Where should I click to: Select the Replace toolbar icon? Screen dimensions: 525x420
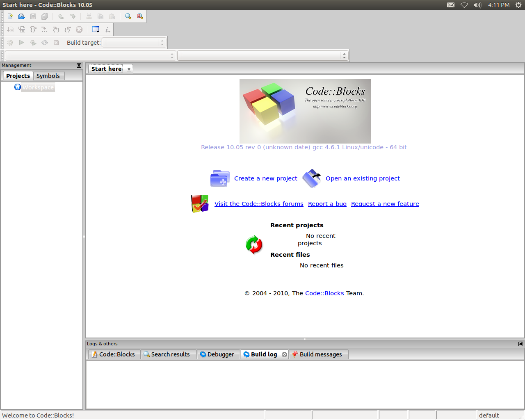click(x=139, y=16)
